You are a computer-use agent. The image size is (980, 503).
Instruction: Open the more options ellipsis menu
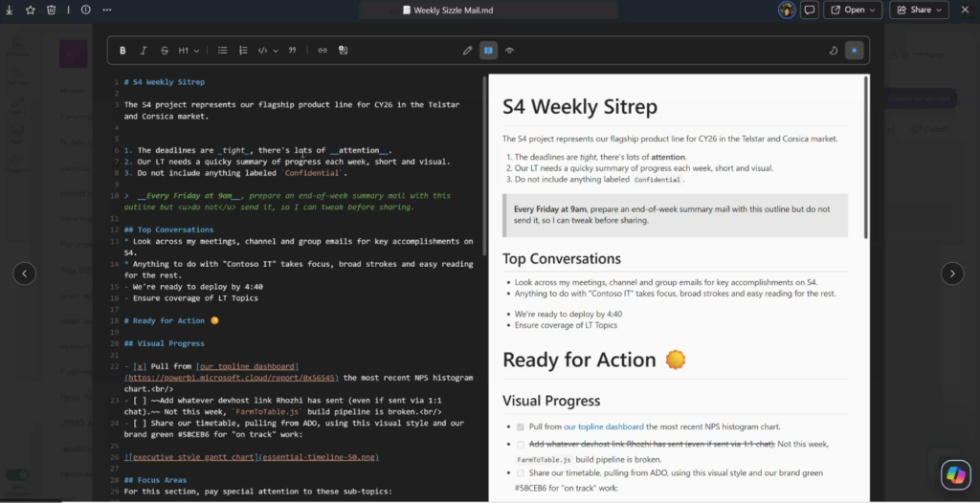[106, 10]
